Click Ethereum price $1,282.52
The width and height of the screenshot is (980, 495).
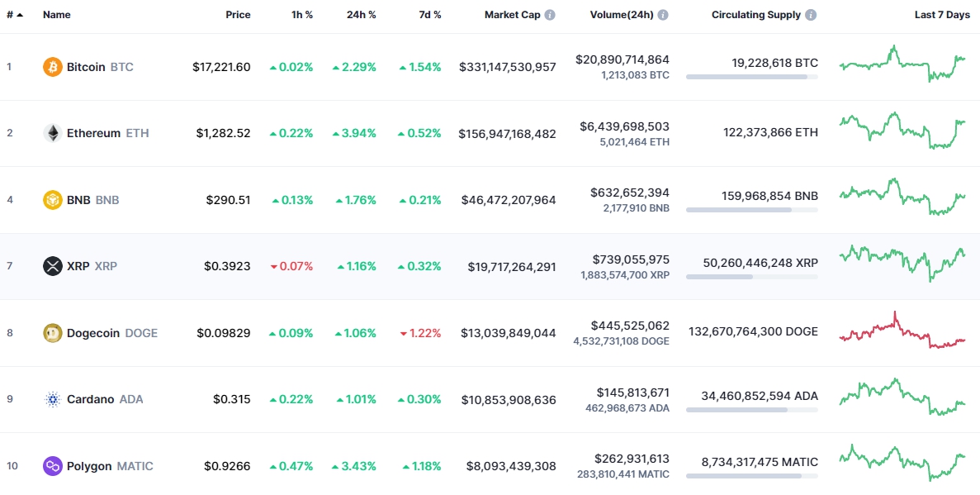223,133
